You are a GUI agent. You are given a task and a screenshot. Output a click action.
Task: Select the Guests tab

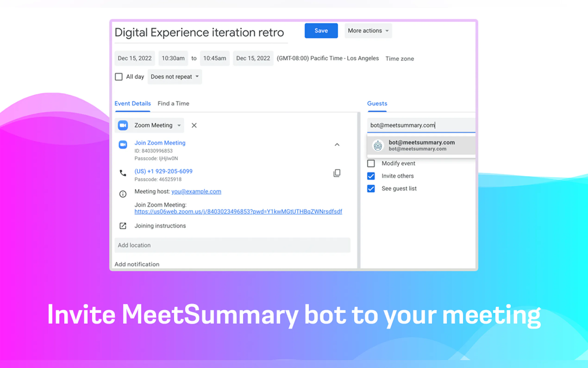(x=377, y=103)
